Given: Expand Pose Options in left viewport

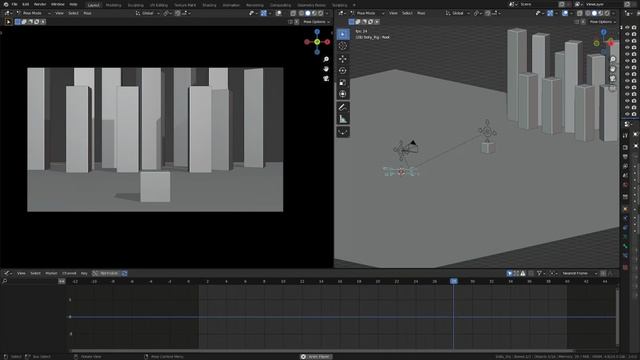Looking at the screenshot, I should (x=316, y=22).
